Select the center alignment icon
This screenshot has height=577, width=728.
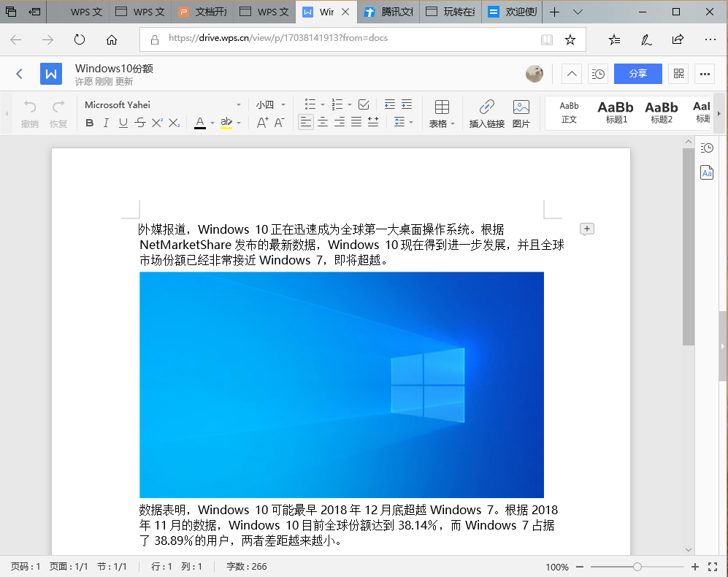[322, 121]
